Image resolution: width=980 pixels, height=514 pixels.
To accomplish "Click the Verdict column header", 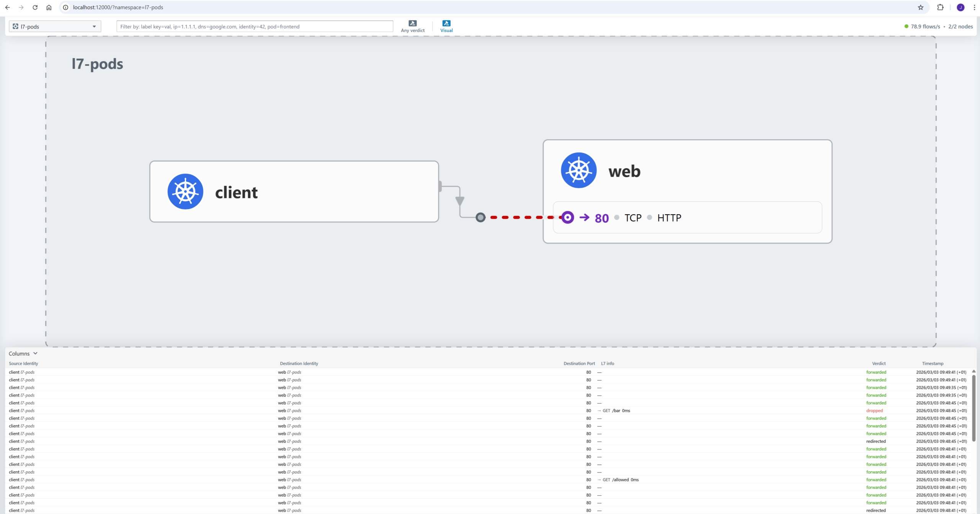I will pos(879,363).
